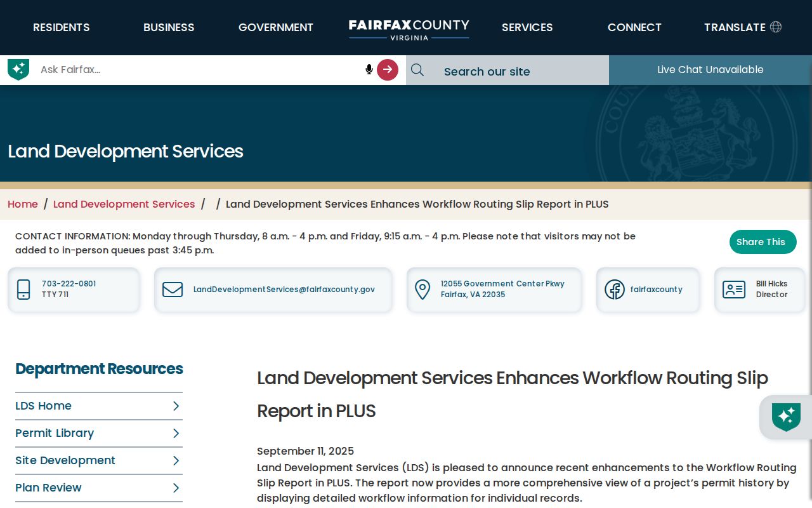Screen dimensions: 812x508
Task: Click the Bill Hicks director card icon
Action: 734,290
